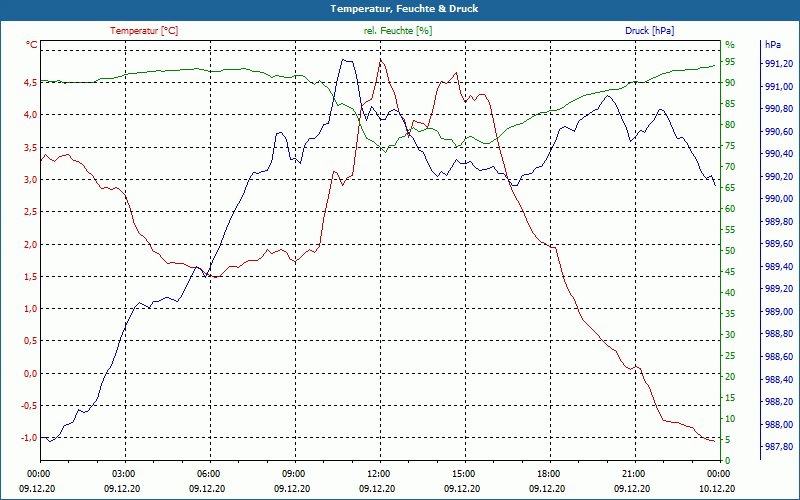Viewport: 800px width, 500px height.
Task: Click the red "°C" unit label
Action: coord(32,45)
